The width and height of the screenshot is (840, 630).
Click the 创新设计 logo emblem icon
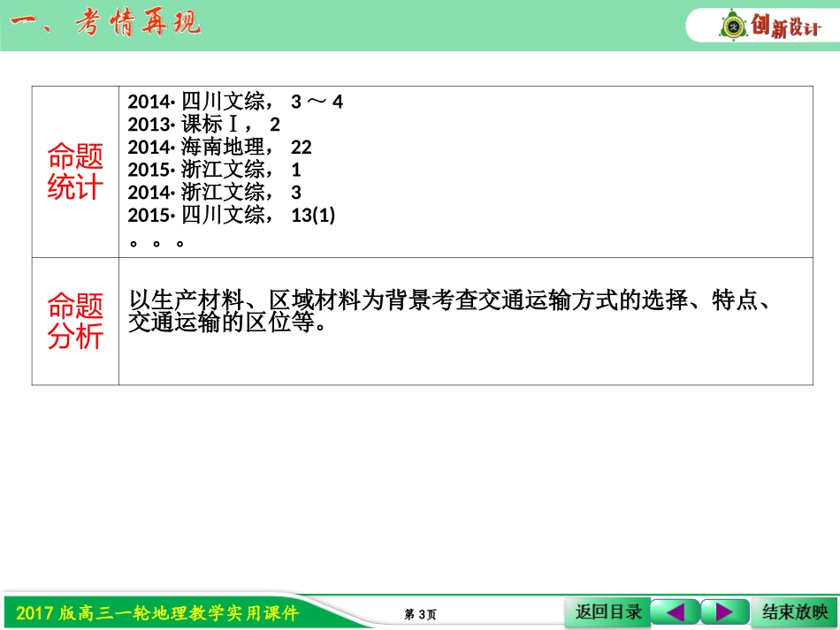tap(733, 25)
